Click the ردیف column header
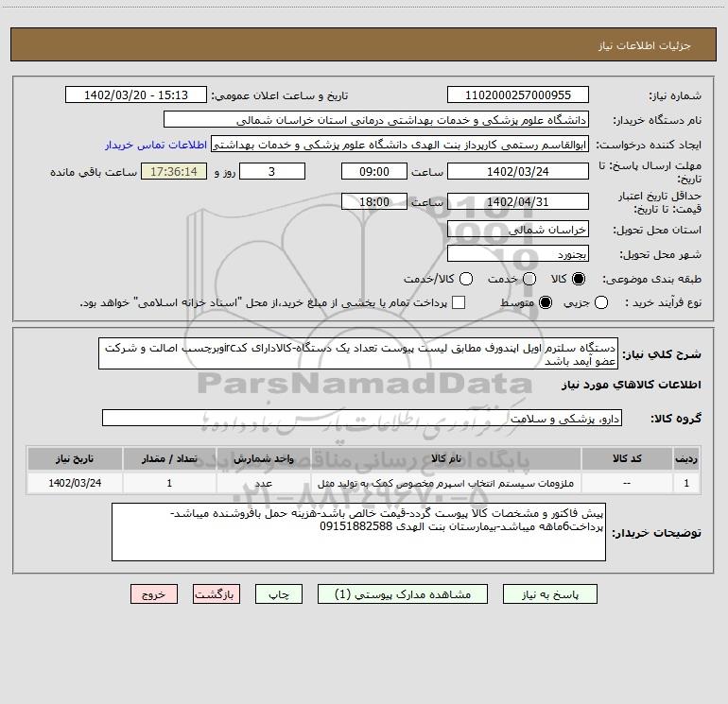This screenshot has width=728, height=704. (x=686, y=458)
